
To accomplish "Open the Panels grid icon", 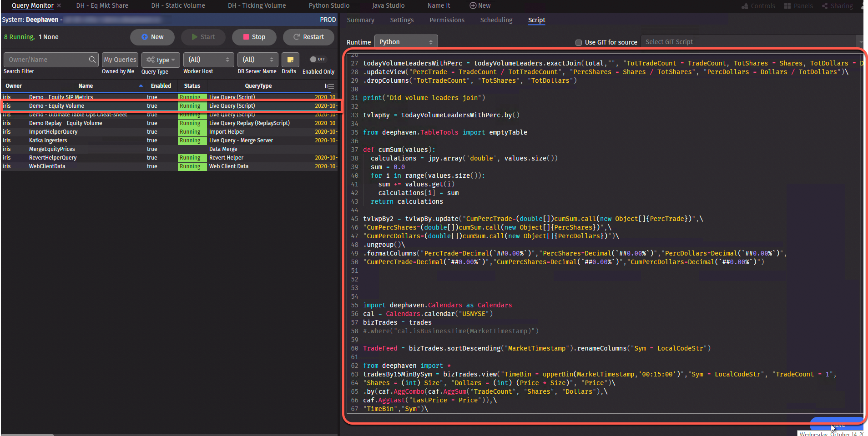I will click(x=787, y=6).
